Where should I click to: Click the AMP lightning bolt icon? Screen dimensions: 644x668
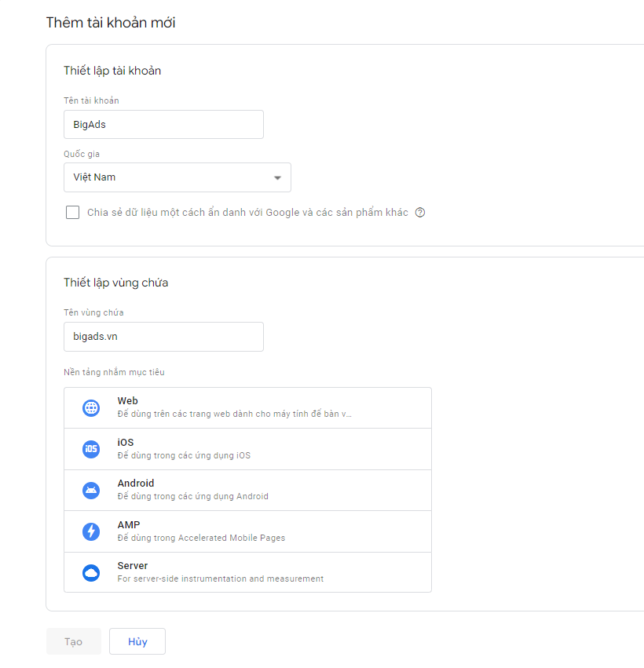click(91, 531)
